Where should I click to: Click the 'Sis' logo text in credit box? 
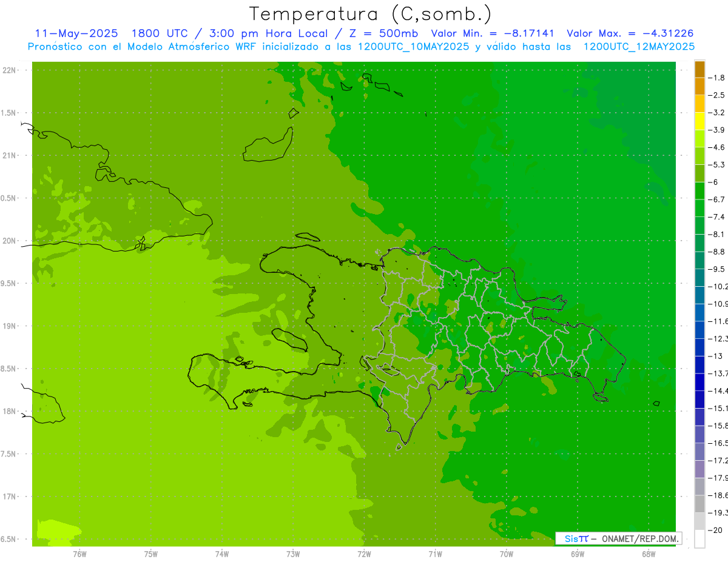(x=572, y=538)
